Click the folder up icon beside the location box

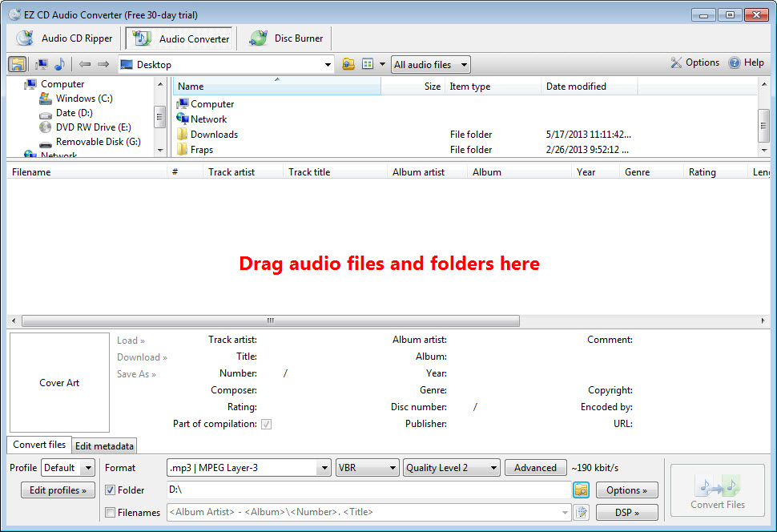pyautogui.click(x=348, y=64)
